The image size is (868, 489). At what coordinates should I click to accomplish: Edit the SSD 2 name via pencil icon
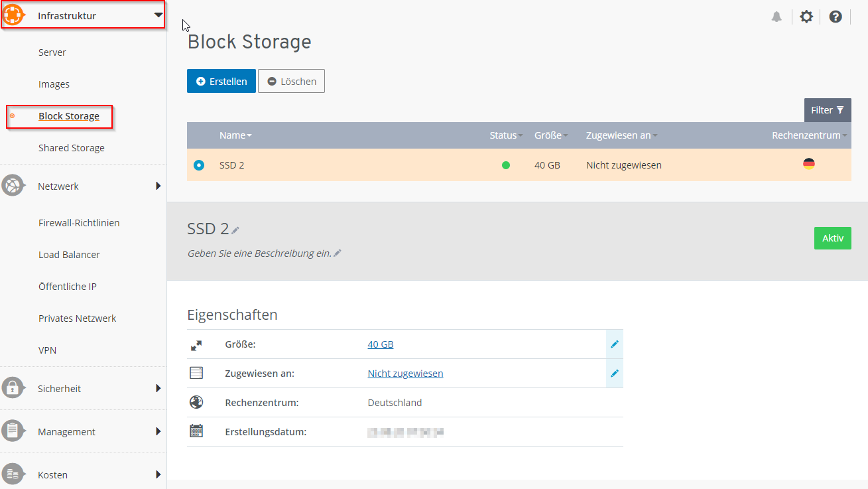pos(235,229)
